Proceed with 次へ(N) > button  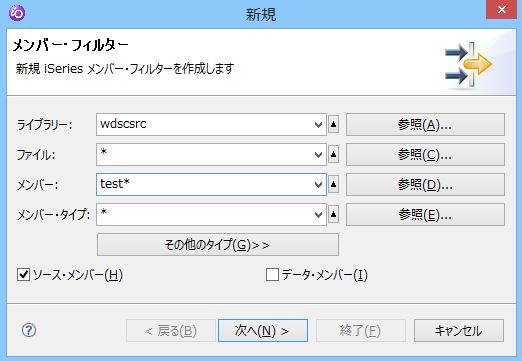point(263,331)
